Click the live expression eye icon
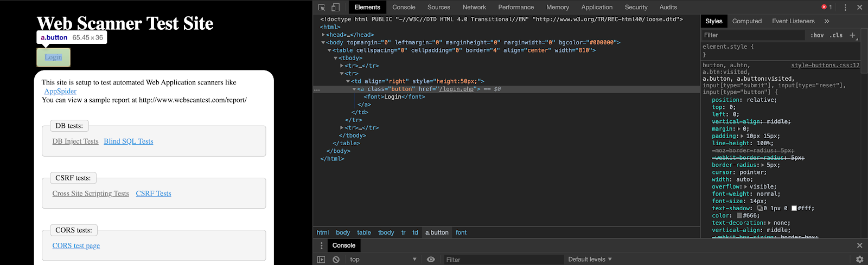Viewport: 868px width, 265px height. [431, 260]
